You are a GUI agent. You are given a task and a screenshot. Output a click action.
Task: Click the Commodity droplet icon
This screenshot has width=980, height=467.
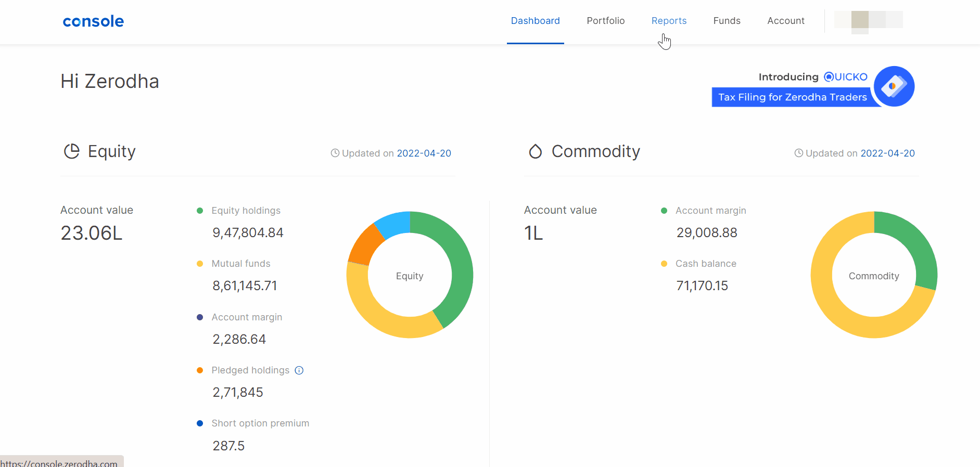[x=536, y=151]
